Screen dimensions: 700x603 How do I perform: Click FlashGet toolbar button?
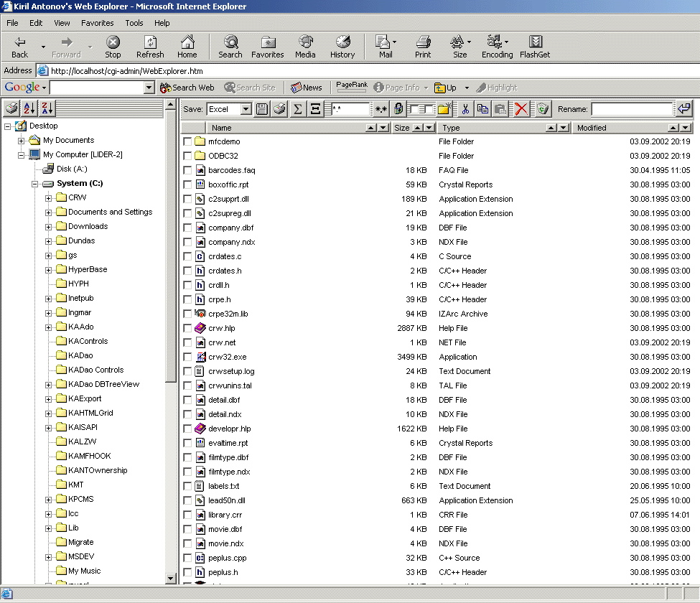pyautogui.click(x=534, y=47)
